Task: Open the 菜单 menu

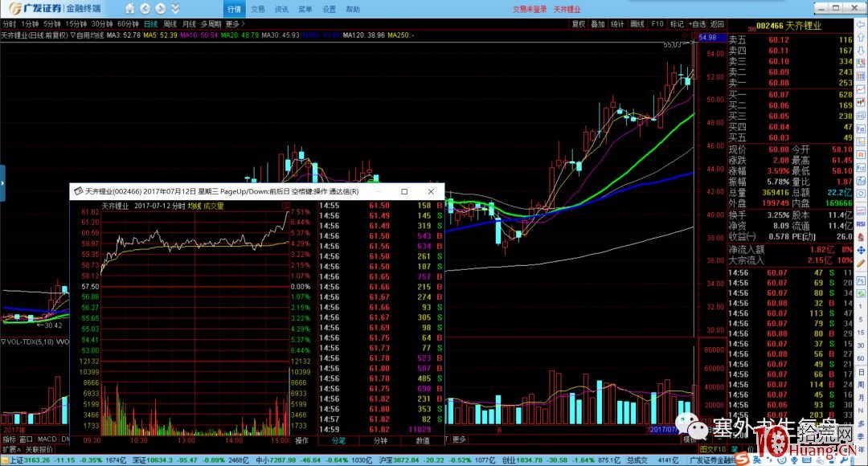Action: [305, 10]
